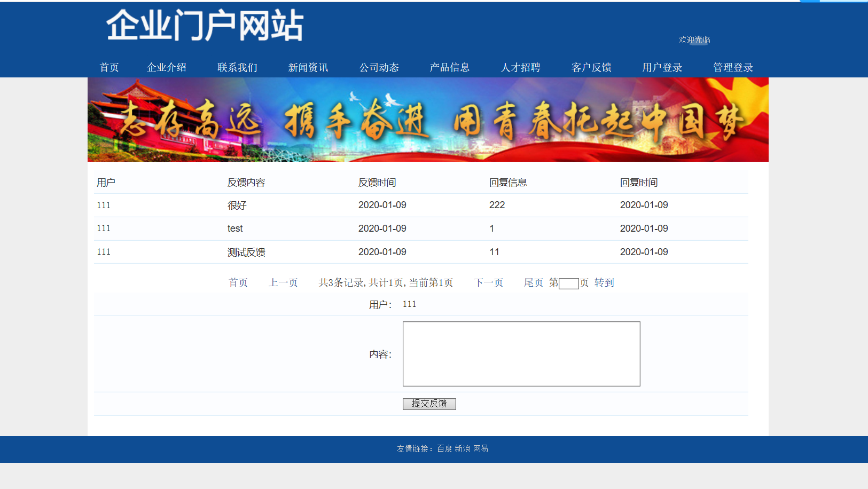This screenshot has width=868, height=489.
Task: Submit feedback with 提交反馈 button
Action: tap(429, 404)
